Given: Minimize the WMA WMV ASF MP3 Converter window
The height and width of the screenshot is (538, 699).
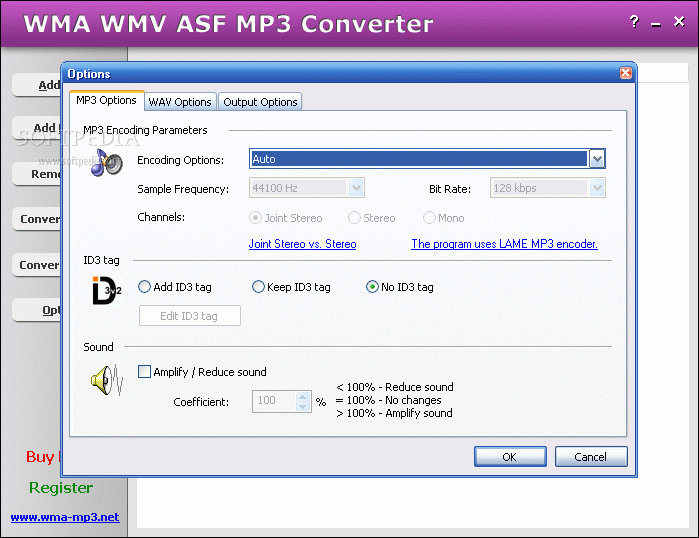Looking at the screenshot, I should [x=656, y=24].
